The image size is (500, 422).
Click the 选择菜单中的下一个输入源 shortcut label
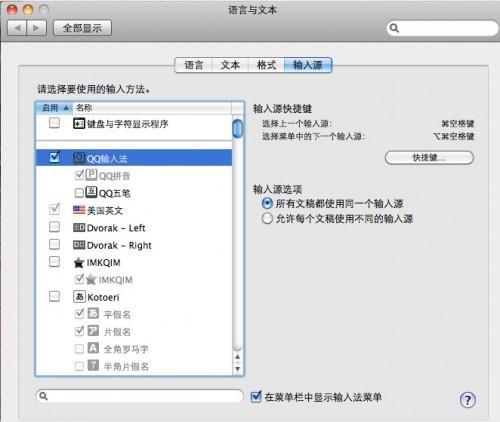tap(313, 136)
